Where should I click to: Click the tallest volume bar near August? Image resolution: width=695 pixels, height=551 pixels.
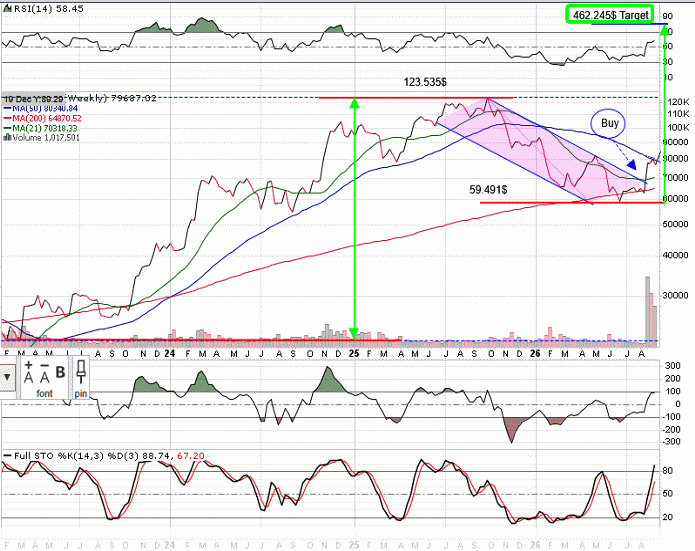coord(647,311)
